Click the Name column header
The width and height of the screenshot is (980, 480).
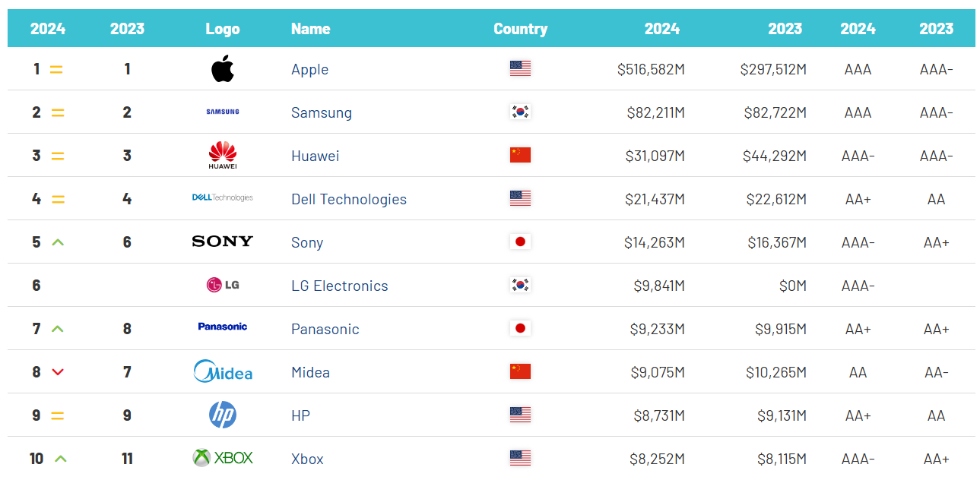[x=310, y=29]
